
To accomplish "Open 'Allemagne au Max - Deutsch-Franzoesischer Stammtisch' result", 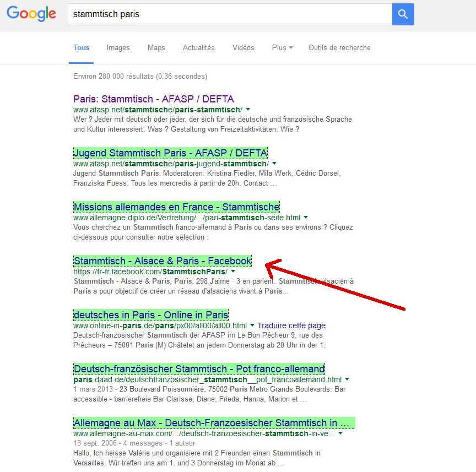I will 214,423.
